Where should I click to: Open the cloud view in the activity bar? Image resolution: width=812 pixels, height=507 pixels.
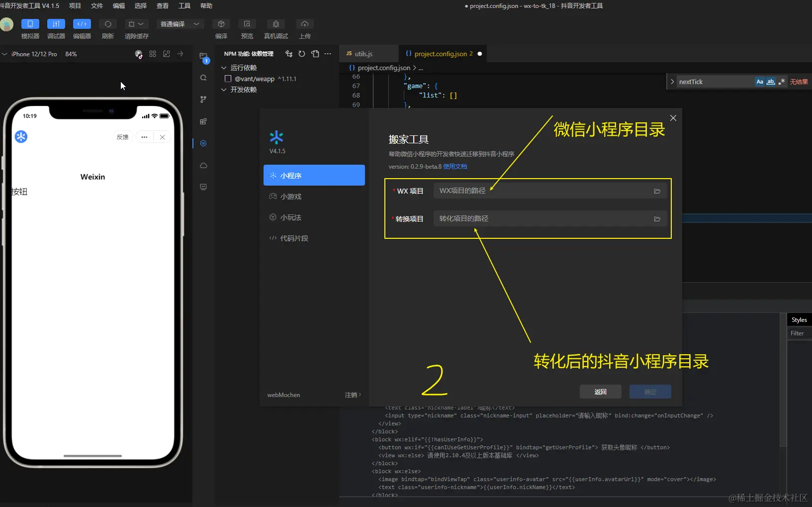click(203, 165)
